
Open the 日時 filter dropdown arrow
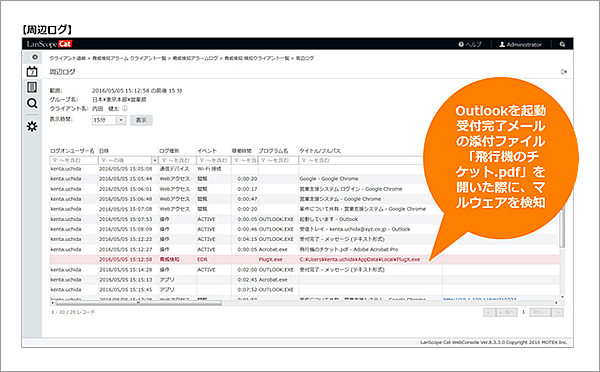[155, 160]
